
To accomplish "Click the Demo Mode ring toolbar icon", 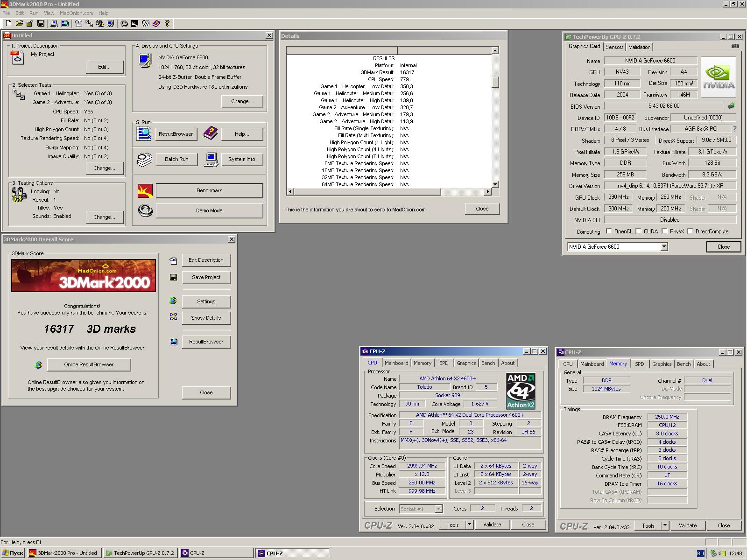I will [124, 23].
